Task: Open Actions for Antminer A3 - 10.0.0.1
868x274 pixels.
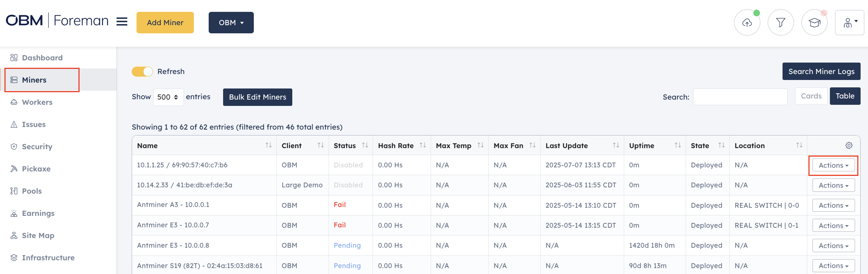Action: tap(834, 205)
